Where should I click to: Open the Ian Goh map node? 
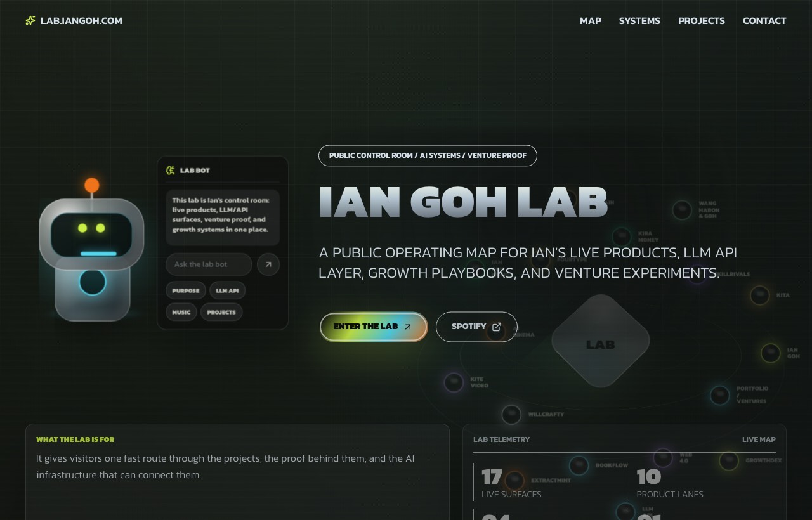point(771,353)
